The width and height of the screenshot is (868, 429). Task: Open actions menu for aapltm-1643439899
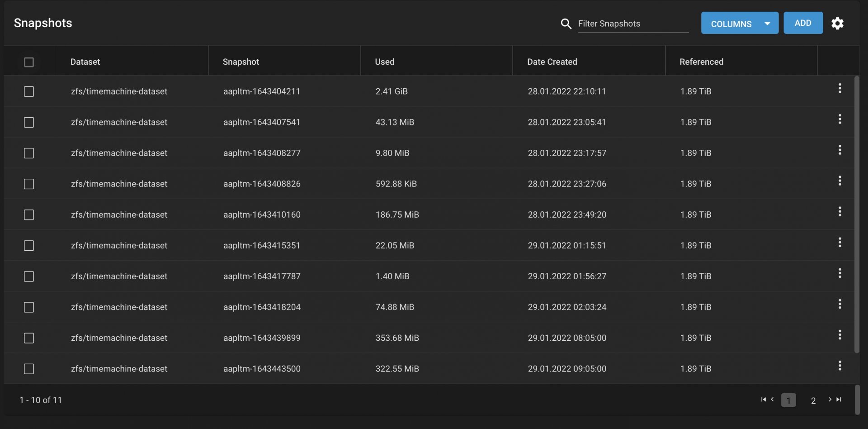tap(840, 335)
